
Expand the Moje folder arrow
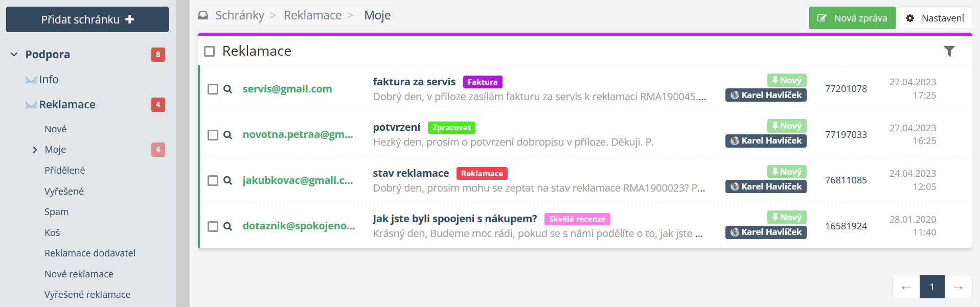click(x=35, y=150)
